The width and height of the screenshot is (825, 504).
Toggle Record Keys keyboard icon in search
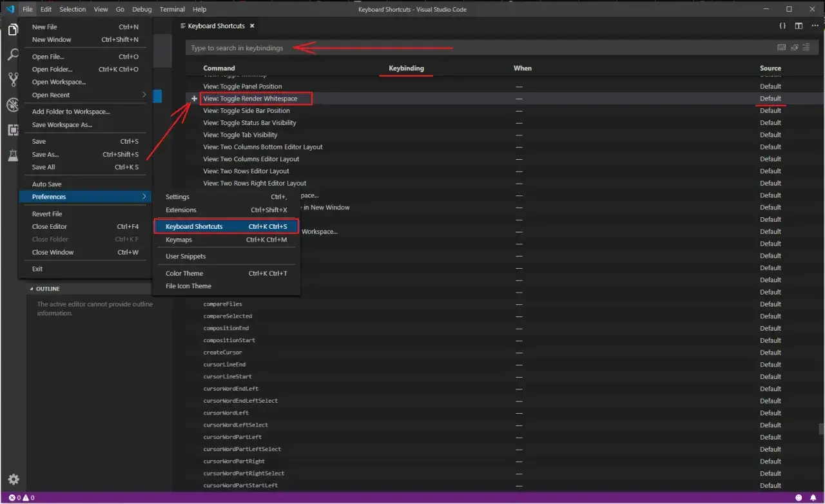click(x=782, y=48)
